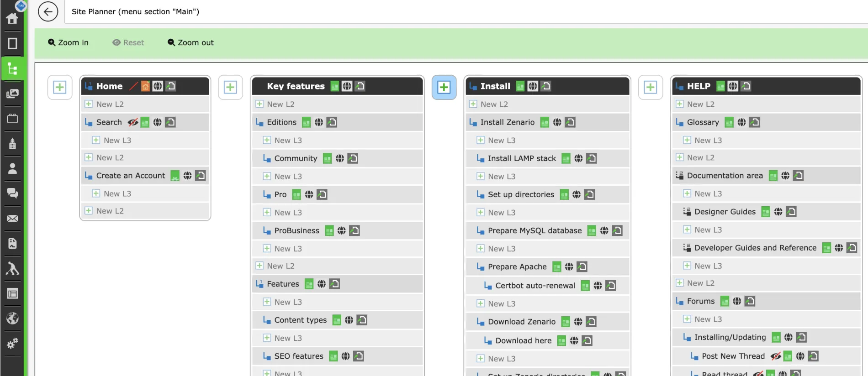Viewport: 868px width, 376px height.
Task: Open the calendar icon in sidebar
Action: point(12,118)
